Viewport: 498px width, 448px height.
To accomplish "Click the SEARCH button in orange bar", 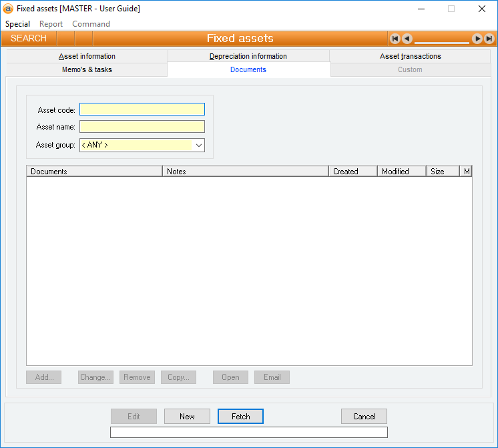I will click(29, 39).
